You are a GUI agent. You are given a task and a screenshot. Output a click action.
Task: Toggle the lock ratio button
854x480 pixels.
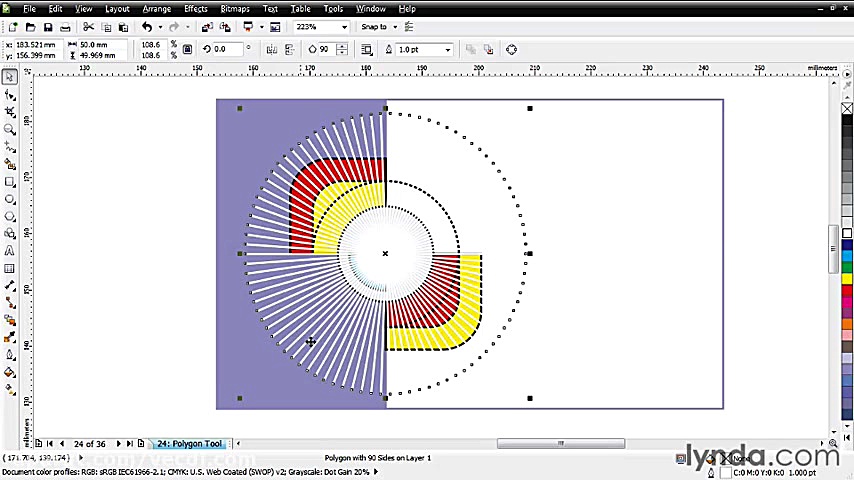pos(187,49)
